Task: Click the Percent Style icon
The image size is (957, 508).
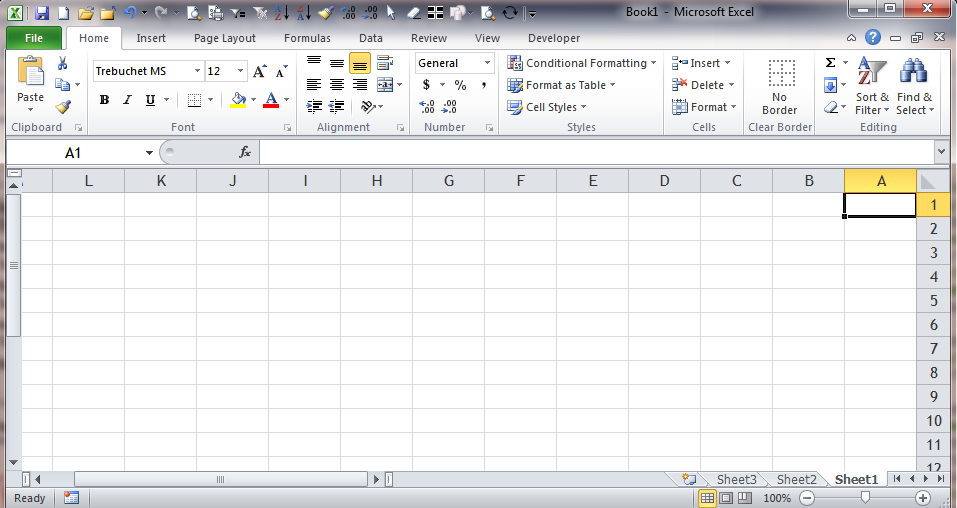Action: [x=460, y=85]
